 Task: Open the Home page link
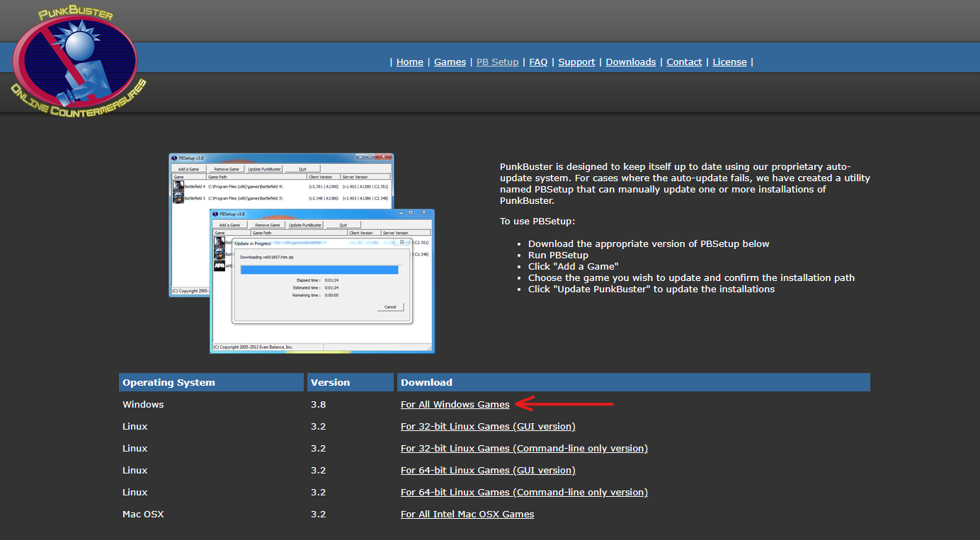(x=410, y=62)
